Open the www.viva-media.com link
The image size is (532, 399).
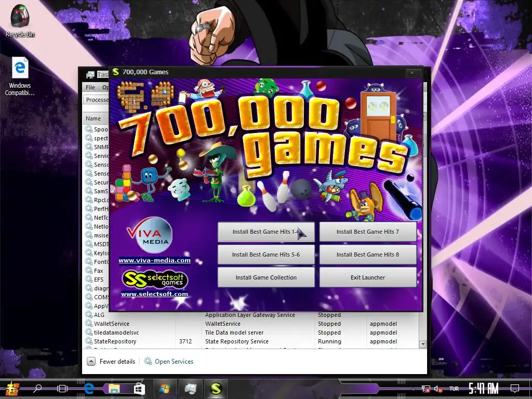click(x=154, y=261)
